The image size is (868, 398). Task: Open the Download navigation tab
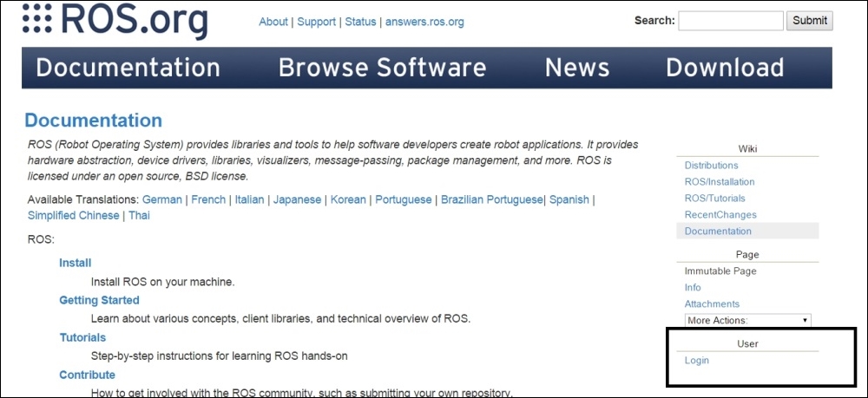725,68
